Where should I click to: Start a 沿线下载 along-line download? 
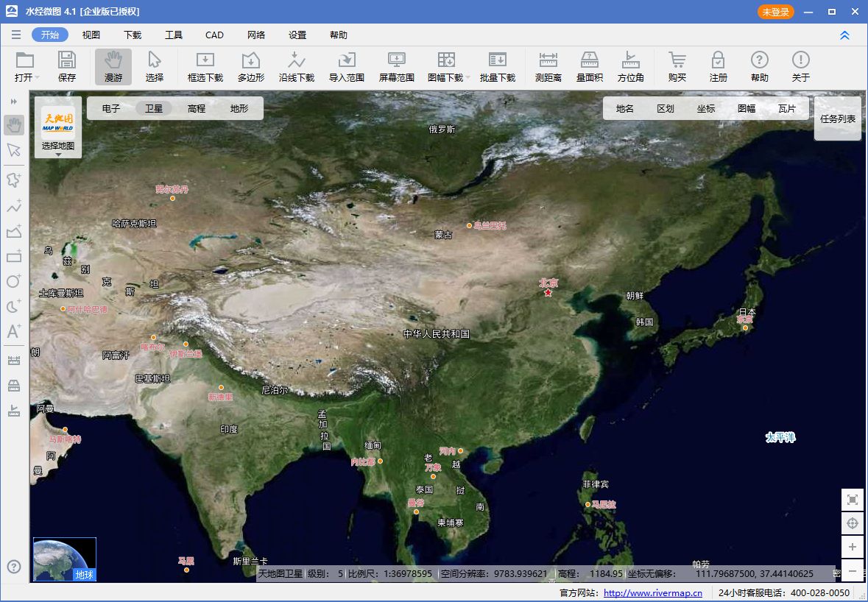point(297,66)
